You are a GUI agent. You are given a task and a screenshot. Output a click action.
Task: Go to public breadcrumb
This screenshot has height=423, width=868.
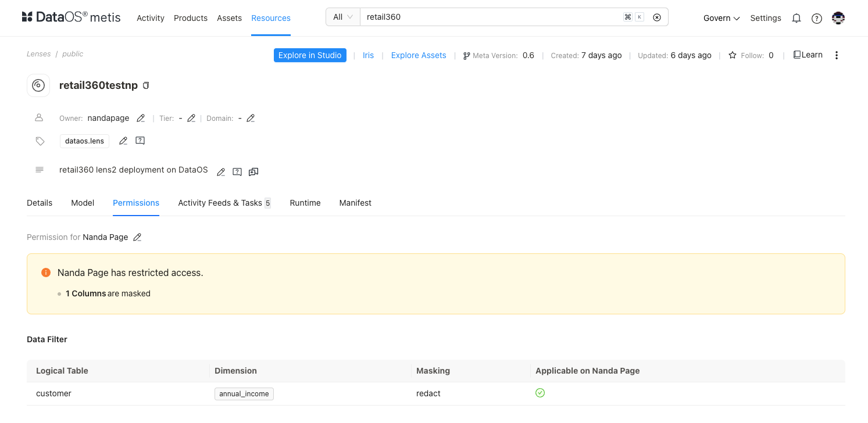(73, 54)
